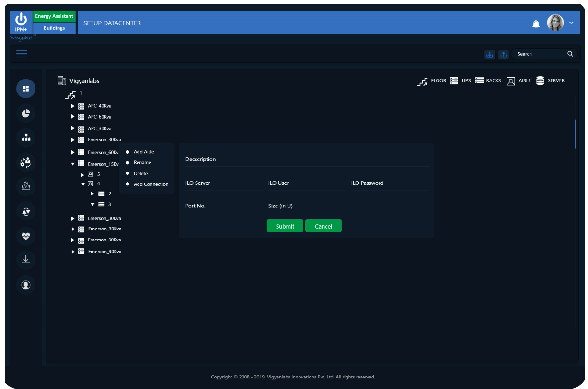Focus the ILO User field
Image resolution: width=588 pixels, height=389 pixels.
click(307, 183)
